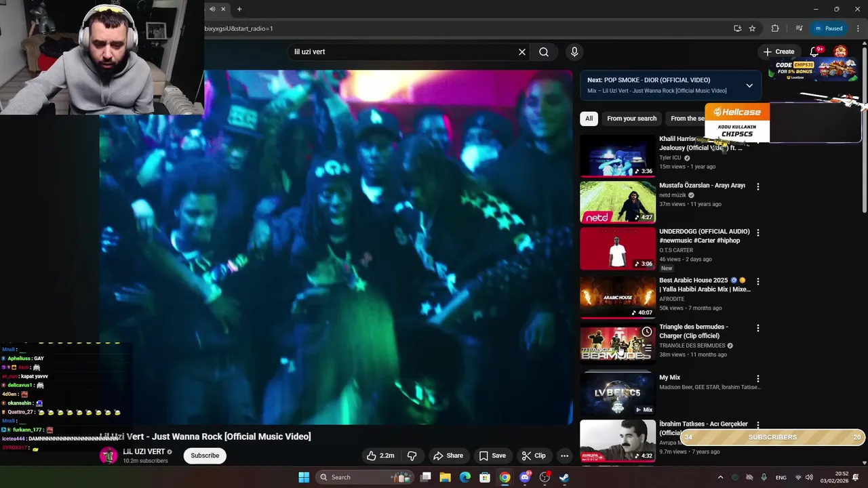Viewport: 868px width, 488px height.
Task: Open Microsoft Edge from the taskbar
Action: (465, 477)
